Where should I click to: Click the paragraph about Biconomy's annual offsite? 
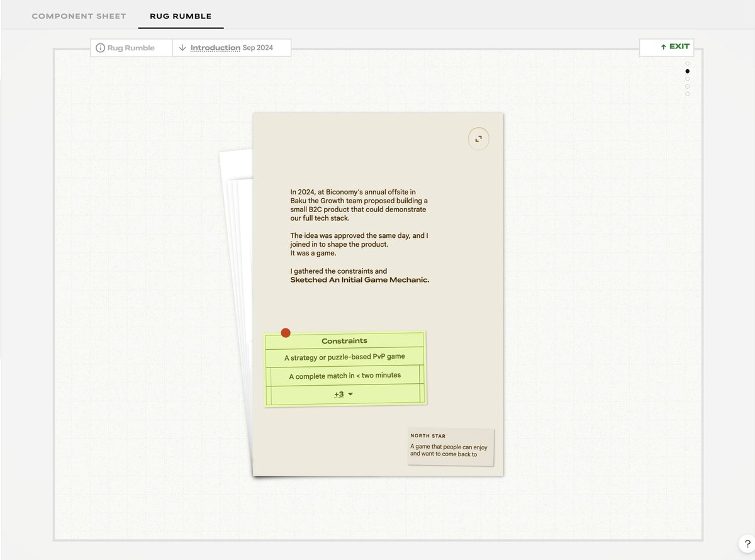click(359, 204)
